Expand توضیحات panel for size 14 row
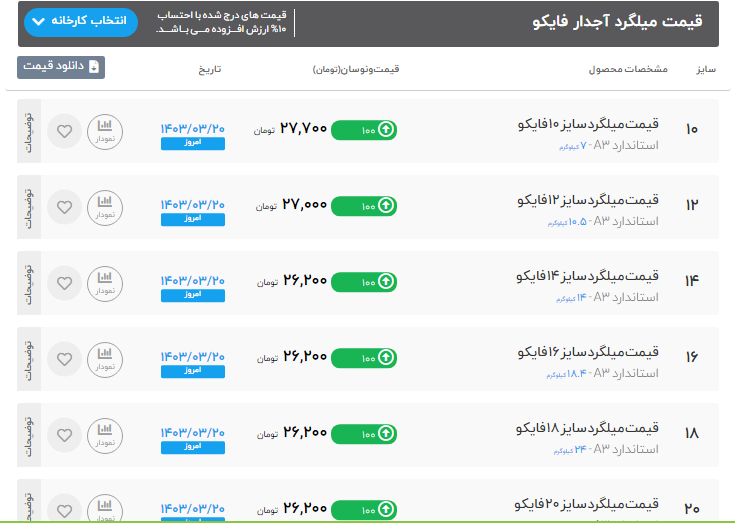735x523 pixels. (29, 282)
